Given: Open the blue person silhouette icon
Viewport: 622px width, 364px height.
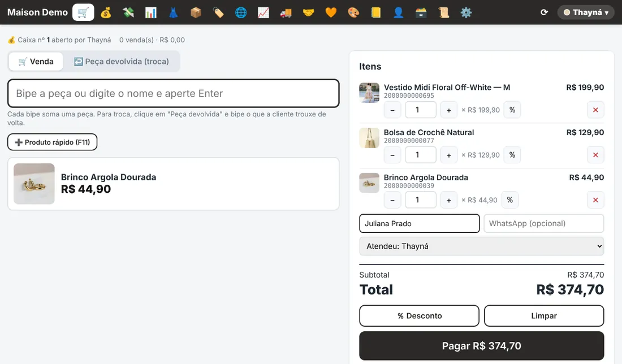Looking at the screenshot, I should [x=398, y=12].
